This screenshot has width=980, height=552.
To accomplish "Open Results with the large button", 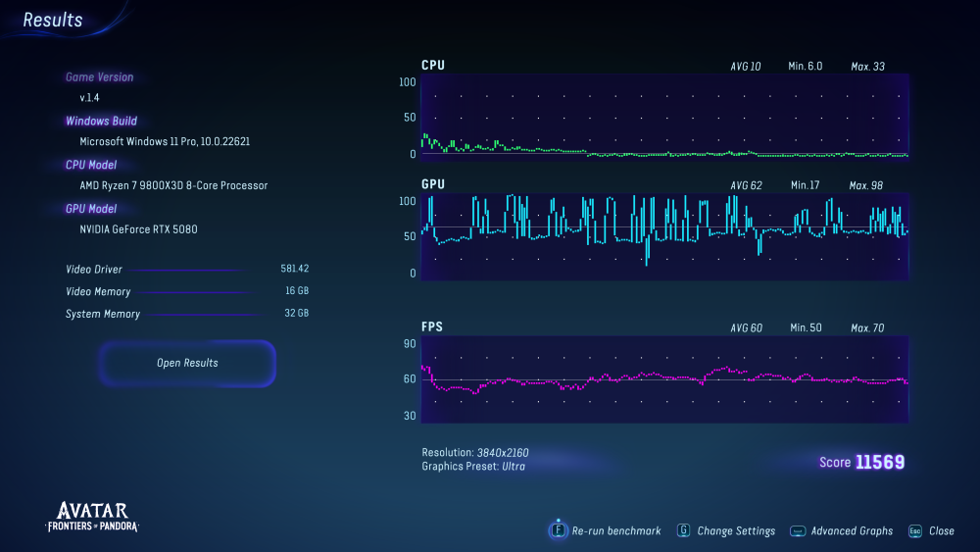I will tap(187, 363).
